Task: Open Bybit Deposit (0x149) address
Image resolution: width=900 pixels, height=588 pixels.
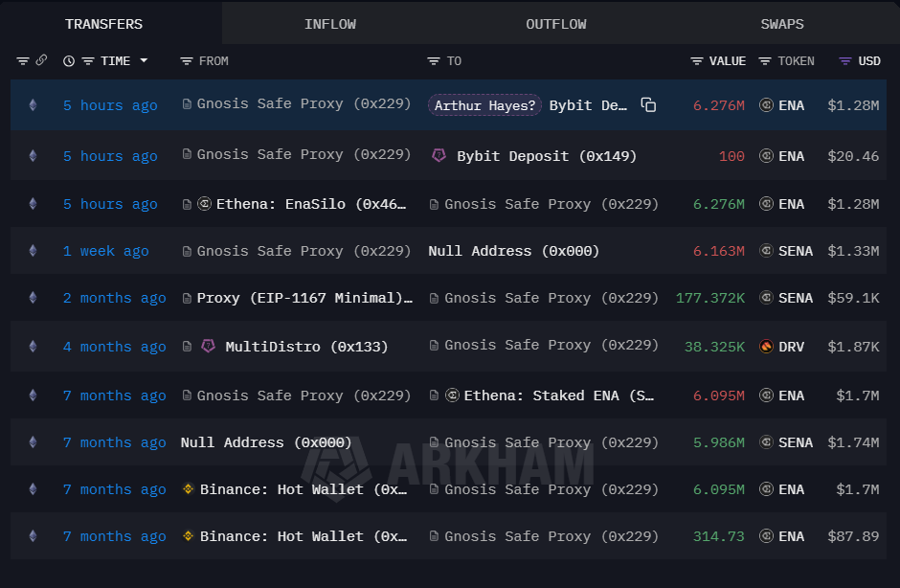Action: click(x=547, y=156)
